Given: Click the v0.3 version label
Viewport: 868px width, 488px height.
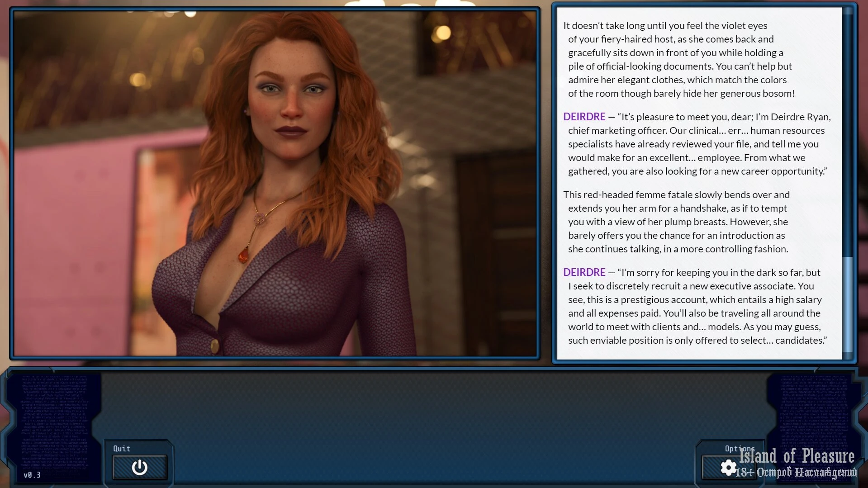Looking at the screenshot, I should [x=32, y=475].
